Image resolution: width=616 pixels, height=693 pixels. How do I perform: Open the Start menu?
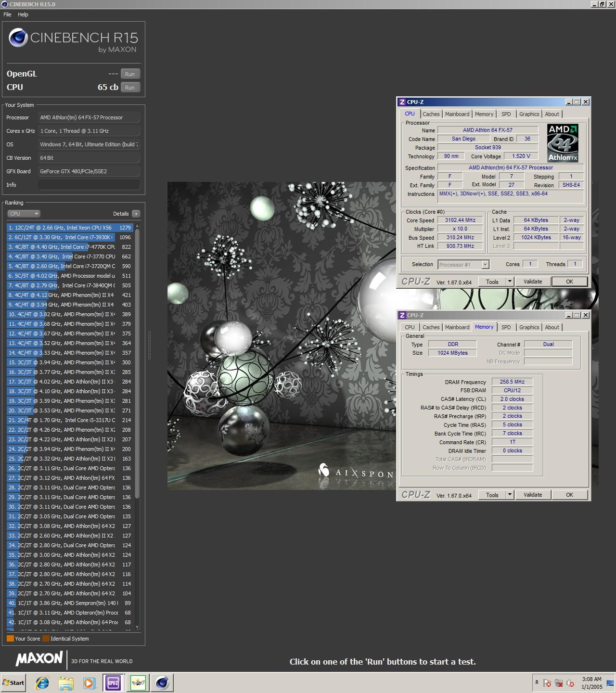click(x=13, y=682)
